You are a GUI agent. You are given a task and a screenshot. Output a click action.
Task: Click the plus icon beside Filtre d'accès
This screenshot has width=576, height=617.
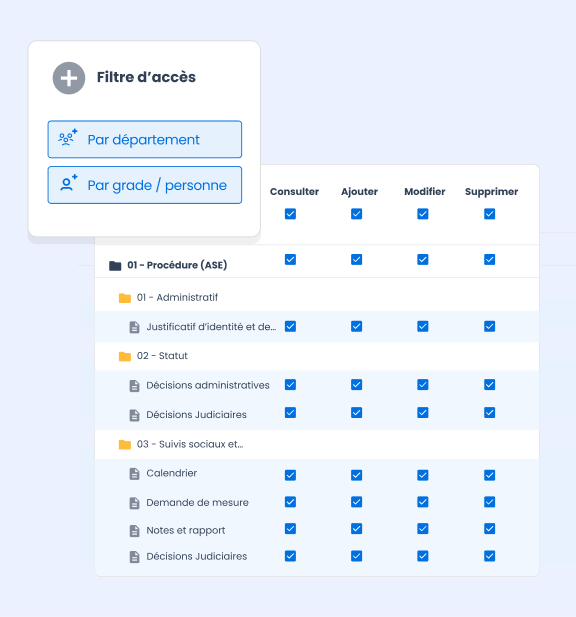tap(69, 78)
